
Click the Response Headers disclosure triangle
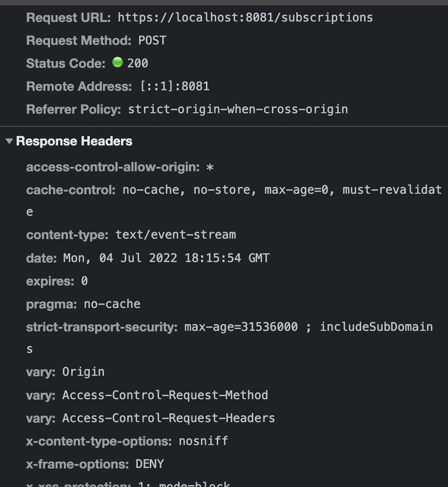tap(8, 141)
